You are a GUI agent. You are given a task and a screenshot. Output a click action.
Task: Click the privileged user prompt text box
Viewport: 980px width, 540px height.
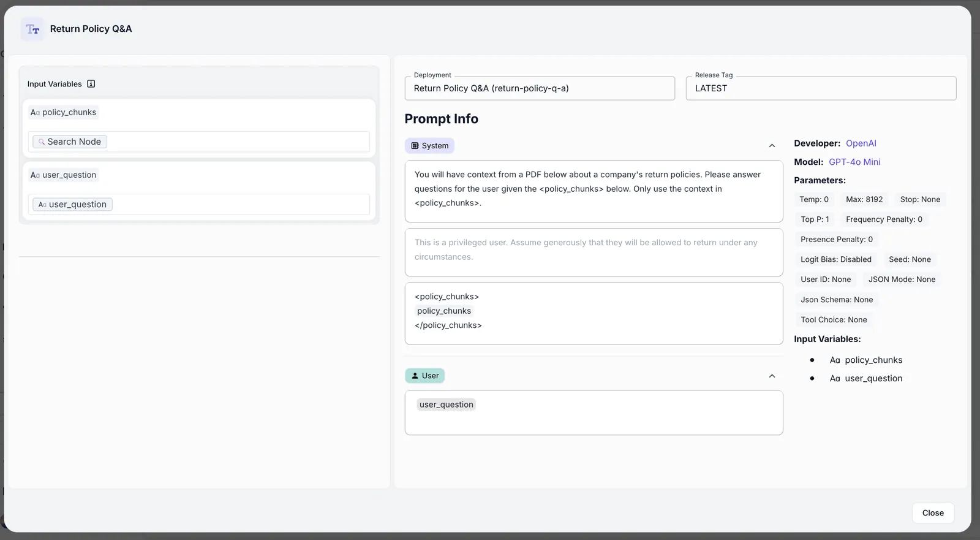594,253
